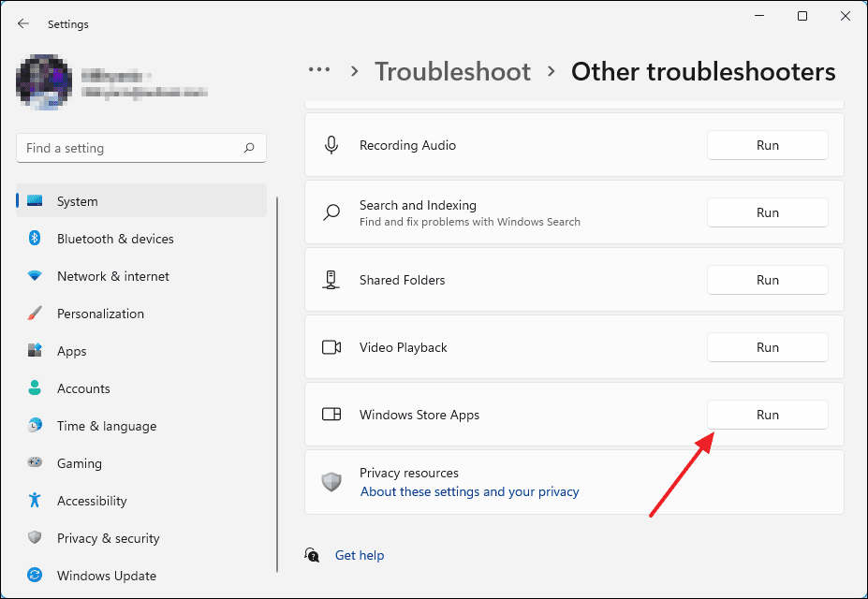The image size is (868, 599).
Task: Run the Search and Indexing troubleshooter
Action: click(767, 212)
